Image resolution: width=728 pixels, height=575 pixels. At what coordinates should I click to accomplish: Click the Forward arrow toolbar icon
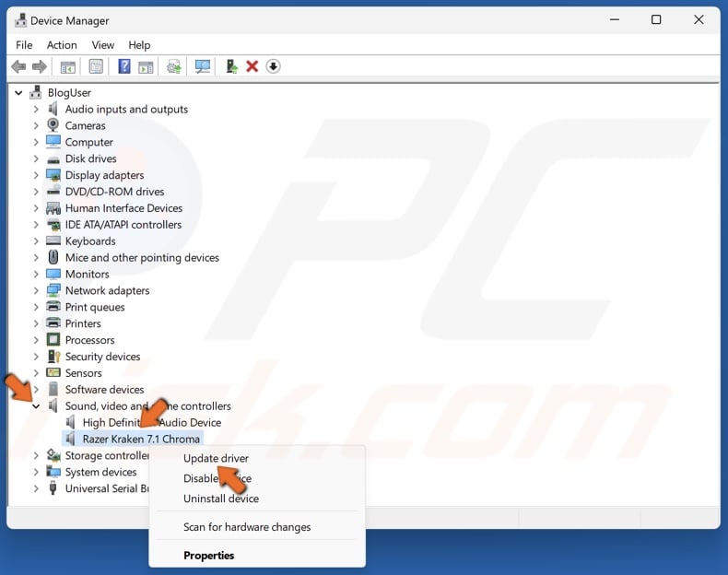point(40,67)
